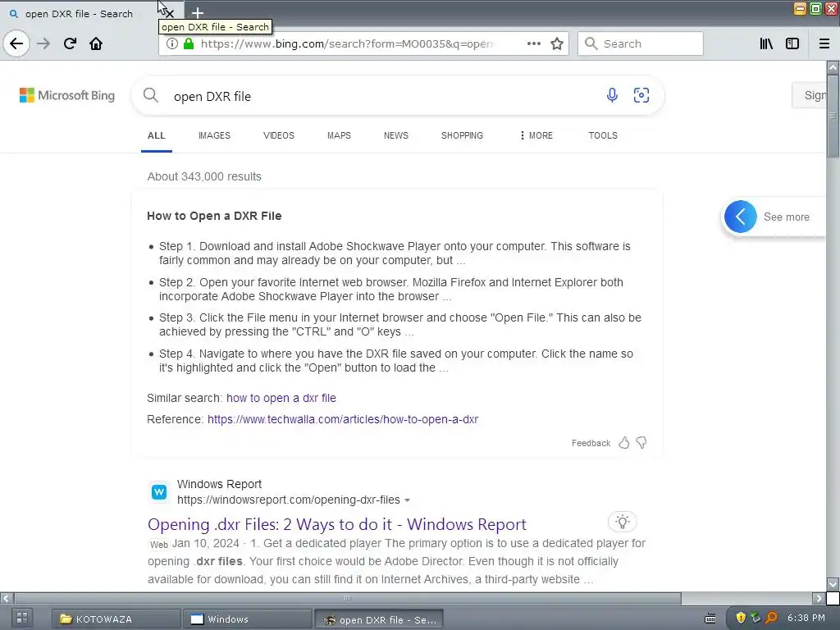Screen dimensions: 840x630
Task: Click the horizontal scrollbar left arrow
Action: (6, 598)
